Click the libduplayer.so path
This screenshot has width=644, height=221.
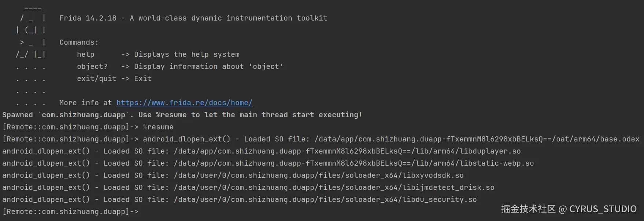[x=347, y=151]
